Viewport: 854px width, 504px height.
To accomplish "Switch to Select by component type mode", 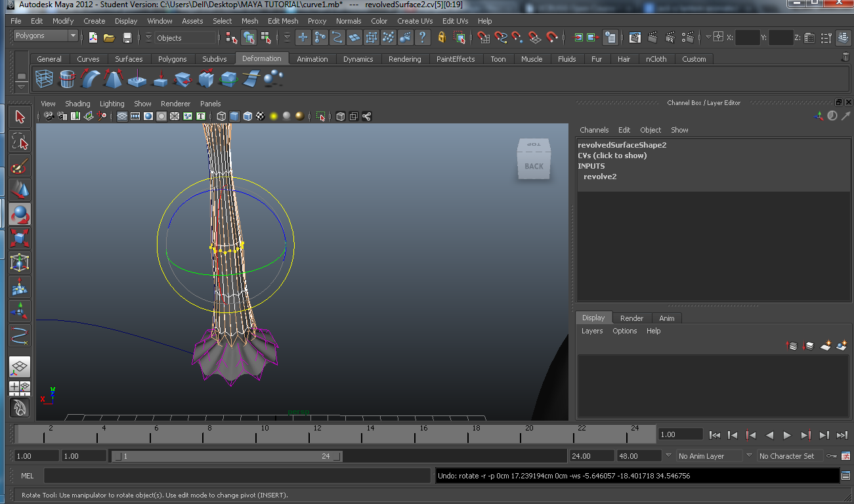I will click(266, 37).
